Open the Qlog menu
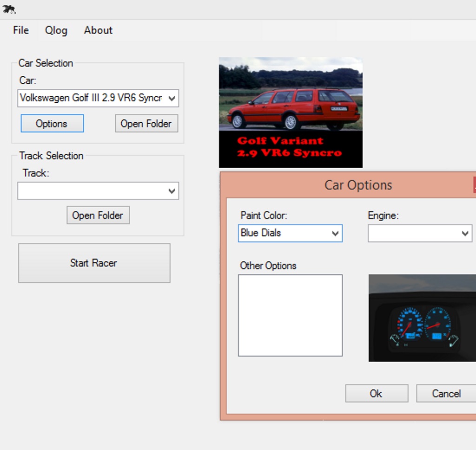This screenshot has height=450, width=476. (x=56, y=30)
